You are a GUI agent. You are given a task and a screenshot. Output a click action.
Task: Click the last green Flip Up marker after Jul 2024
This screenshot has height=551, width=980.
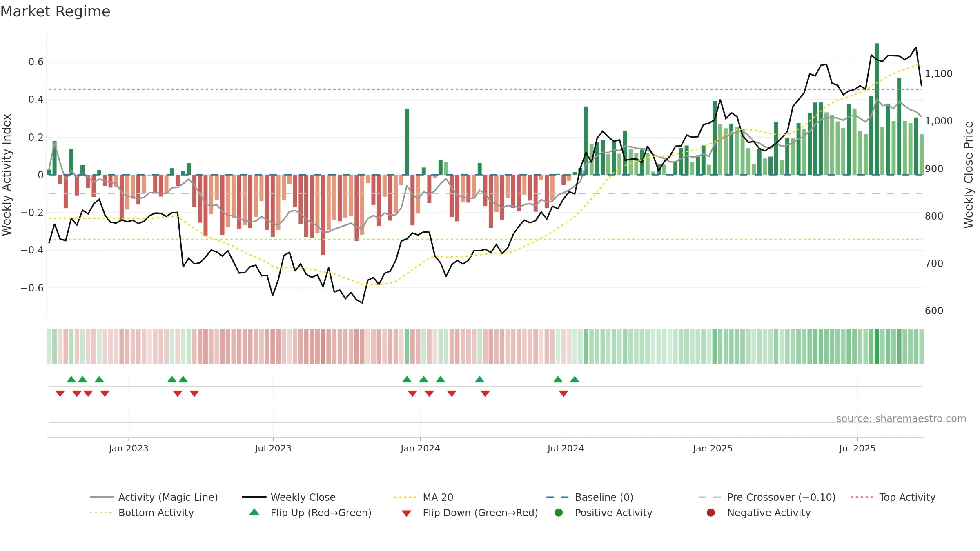coord(575,379)
